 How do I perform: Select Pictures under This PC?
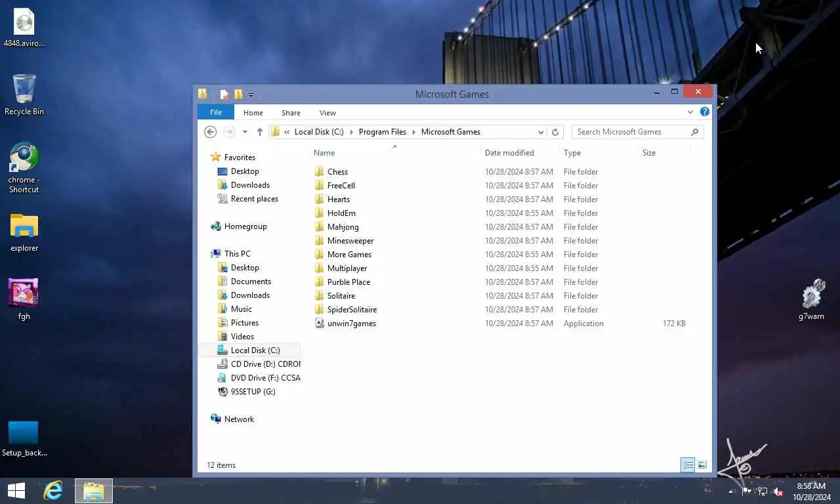point(244,323)
